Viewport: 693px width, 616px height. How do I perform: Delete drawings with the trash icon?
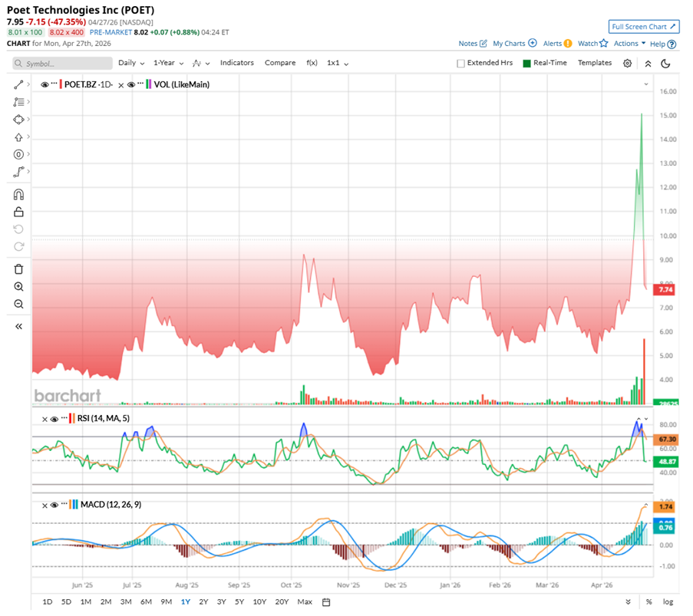pos(18,268)
